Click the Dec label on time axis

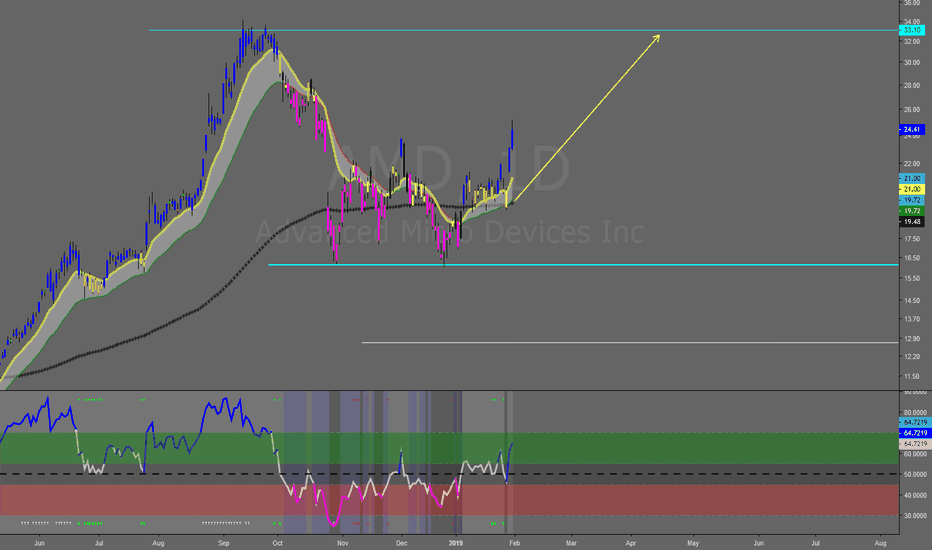(x=401, y=543)
